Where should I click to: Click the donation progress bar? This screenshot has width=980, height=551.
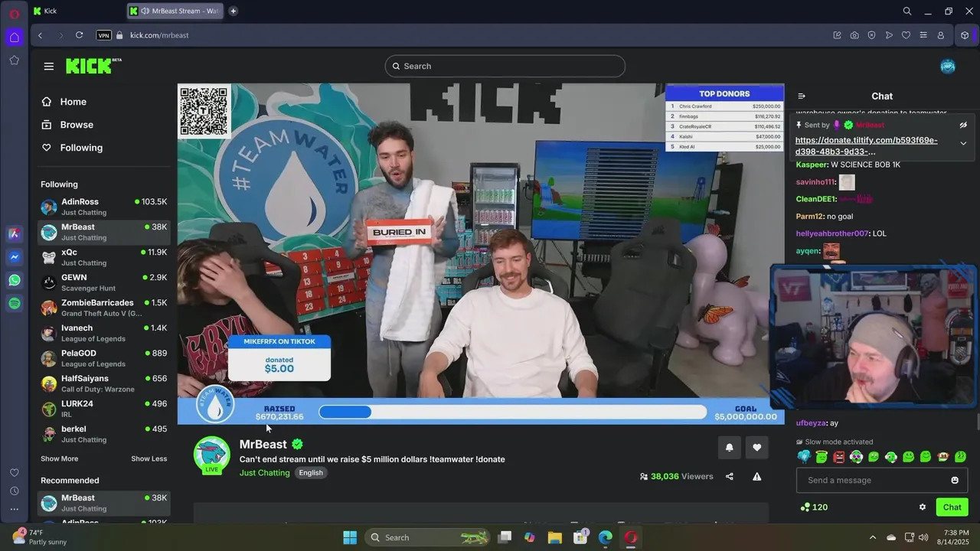click(x=512, y=412)
